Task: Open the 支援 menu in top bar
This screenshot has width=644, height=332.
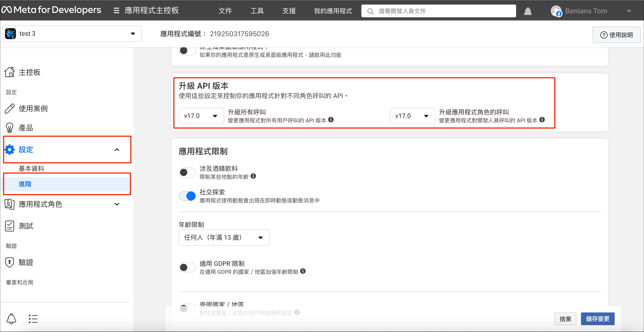Action: coord(289,11)
